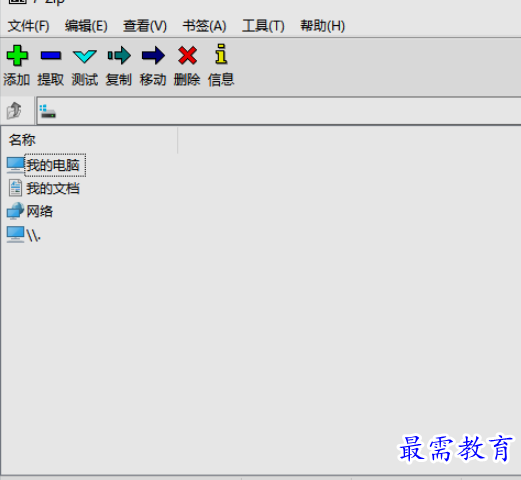Screen dimensions: 521x480
Task: Click the 我的文档 document icon
Action: (x=15, y=188)
